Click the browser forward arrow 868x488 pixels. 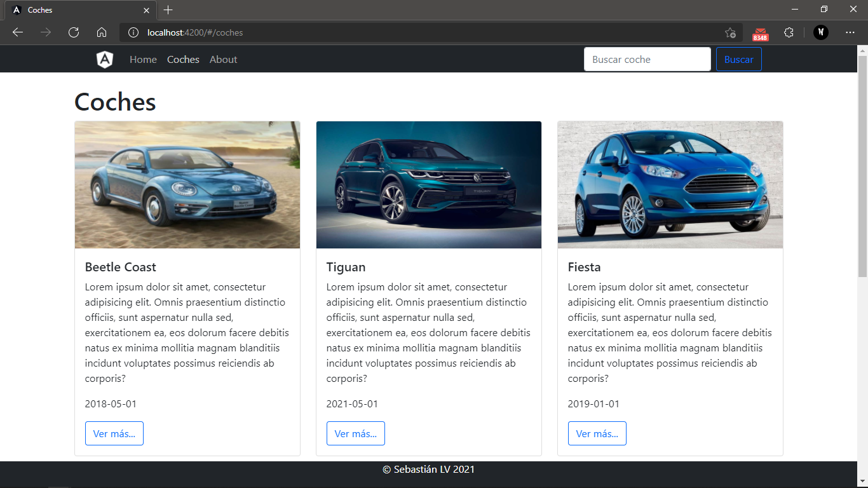pyautogui.click(x=46, y=32)
